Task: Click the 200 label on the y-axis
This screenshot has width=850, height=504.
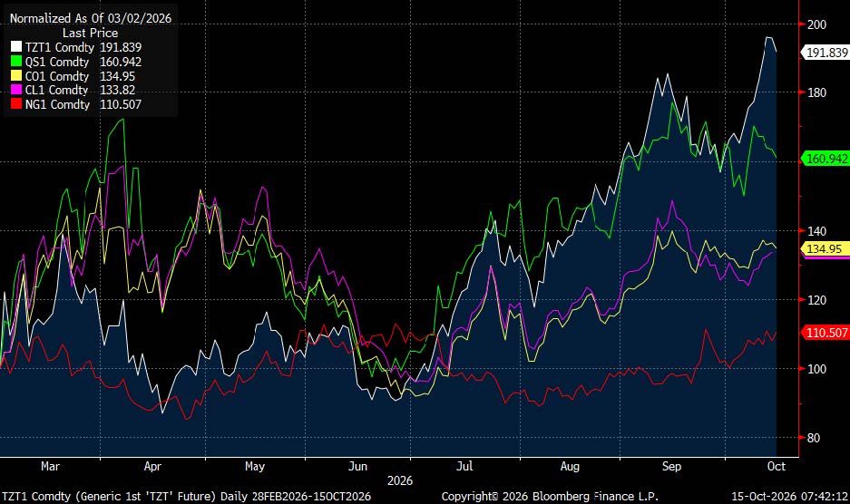Action: (x=817, y=24)
